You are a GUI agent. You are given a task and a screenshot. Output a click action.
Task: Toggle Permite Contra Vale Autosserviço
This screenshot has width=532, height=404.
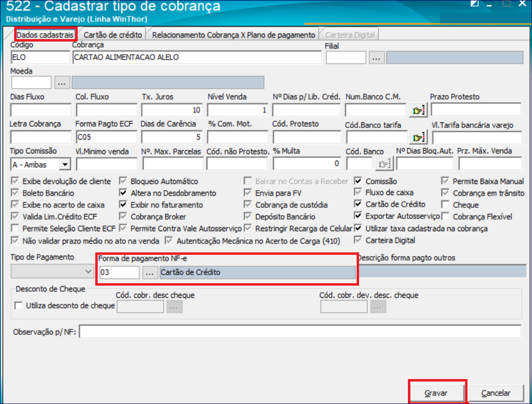click(123, 228)
